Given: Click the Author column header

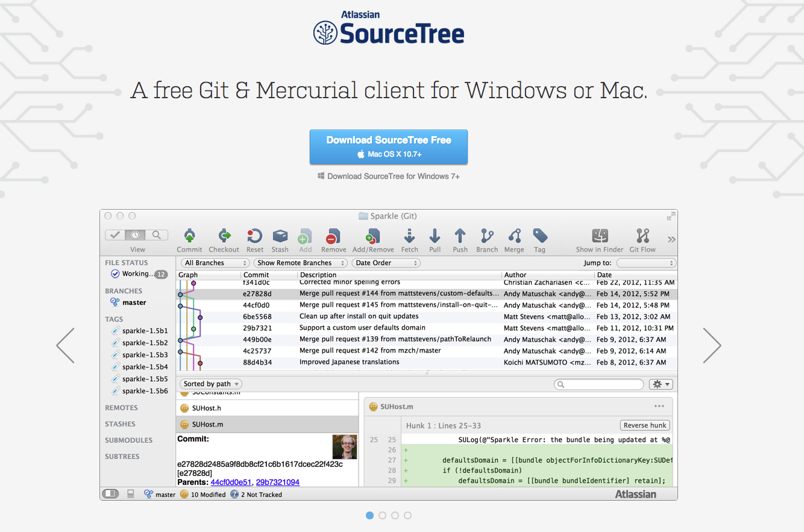Looking at the screenshot, I should (x=548, y=275).
